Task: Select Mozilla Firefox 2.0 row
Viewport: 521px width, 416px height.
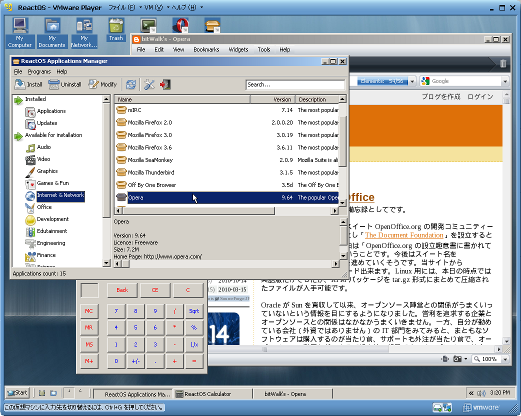Action: point(227,122)
